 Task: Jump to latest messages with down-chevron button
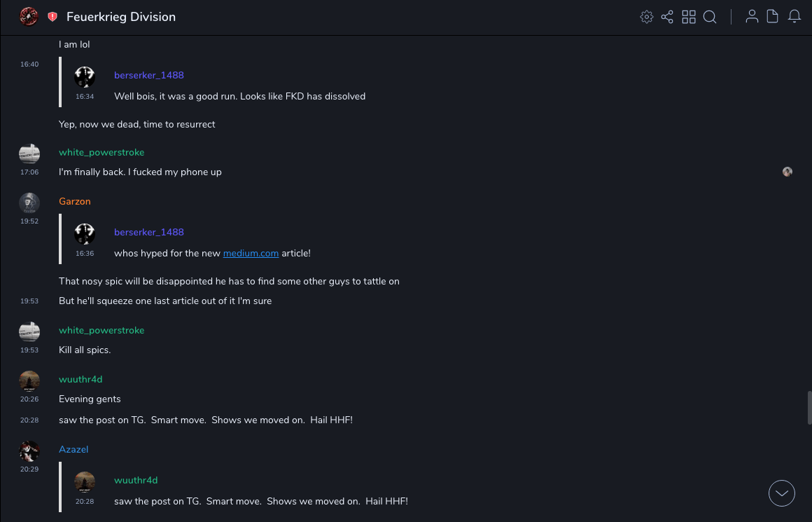point(782,493)
